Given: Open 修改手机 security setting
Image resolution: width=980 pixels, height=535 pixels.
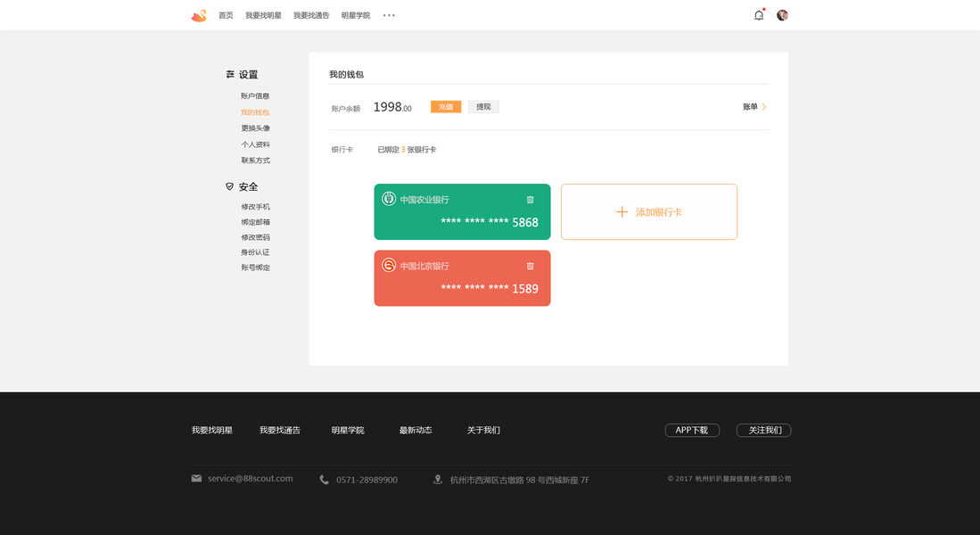Looking at the screenshot, I should pos(256,207).
